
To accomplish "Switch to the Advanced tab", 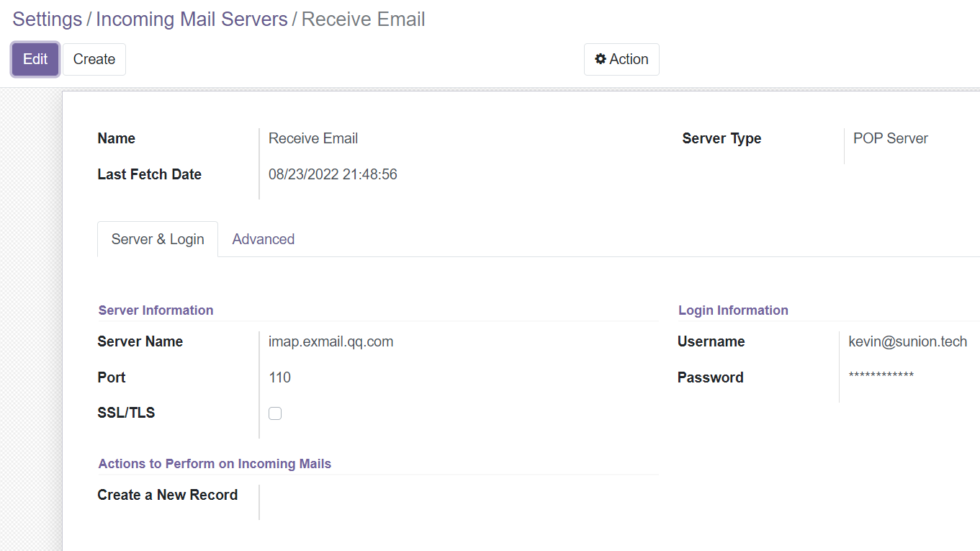I will pyautogui.click(x=263, y=239).
